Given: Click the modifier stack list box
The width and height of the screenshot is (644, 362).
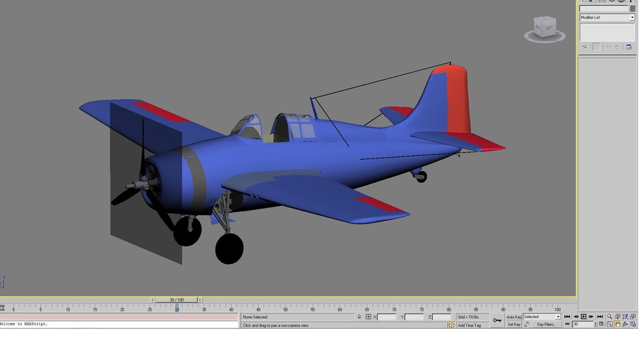Looking at the screenshot, I should [x=607, y=32].
